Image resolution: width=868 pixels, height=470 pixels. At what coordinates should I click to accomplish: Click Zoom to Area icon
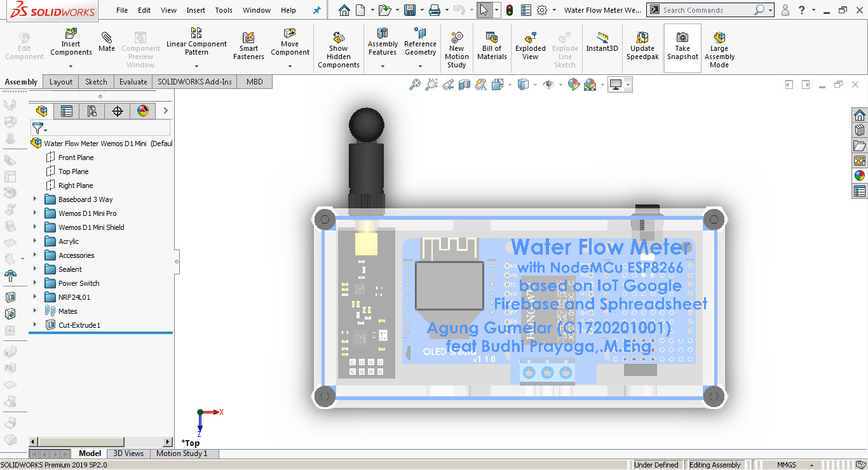(431, 84)
